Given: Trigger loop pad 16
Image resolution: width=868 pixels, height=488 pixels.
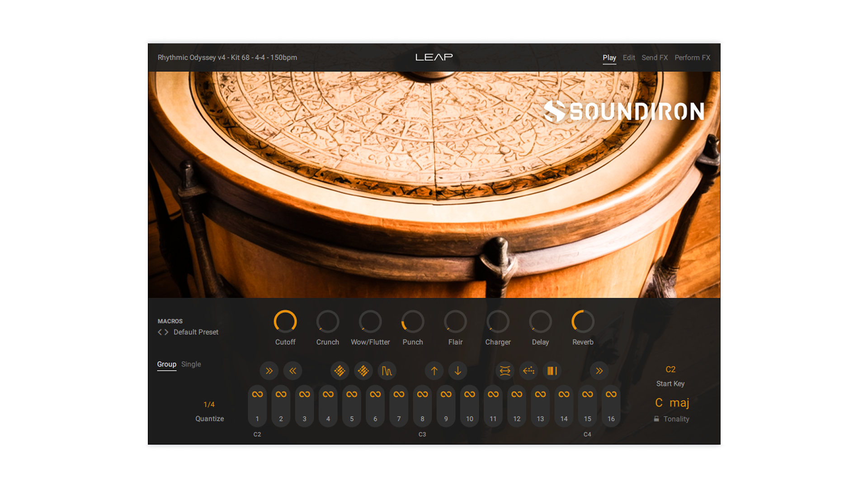Looking at the screenshot, I should coord(611,406).
